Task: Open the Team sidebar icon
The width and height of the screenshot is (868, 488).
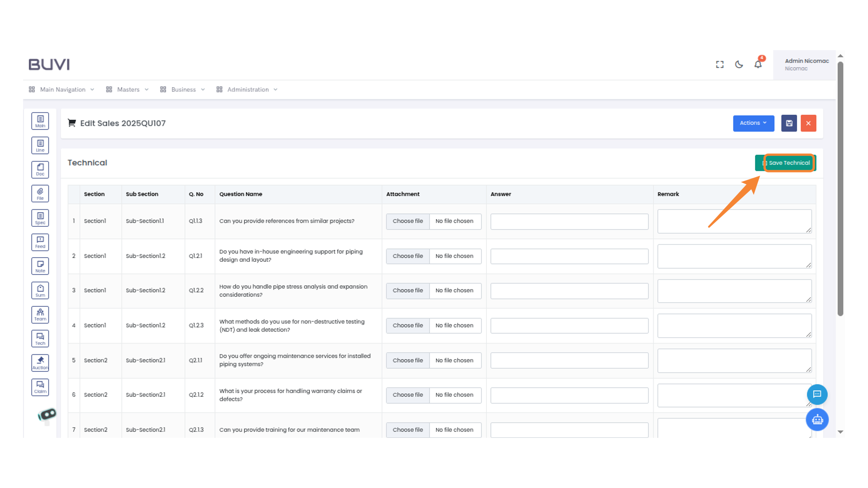Action: [x=40, y=314]
